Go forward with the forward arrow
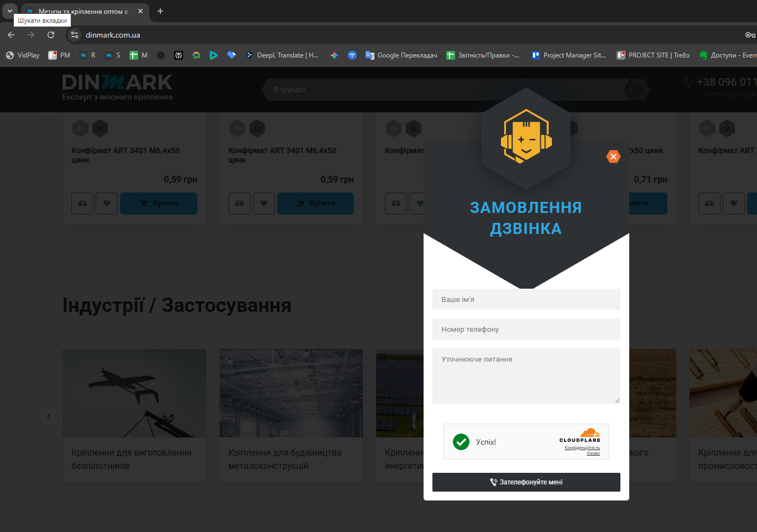 coord(31,35)
